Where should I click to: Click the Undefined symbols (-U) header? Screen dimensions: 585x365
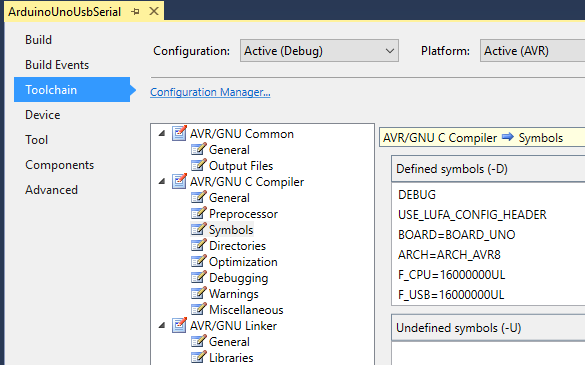488,328
